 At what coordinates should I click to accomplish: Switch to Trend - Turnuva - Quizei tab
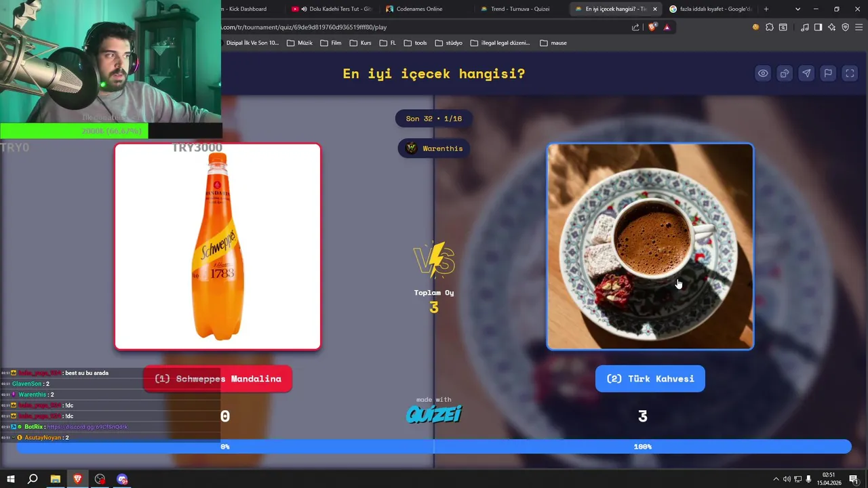(x=520, y=9)
